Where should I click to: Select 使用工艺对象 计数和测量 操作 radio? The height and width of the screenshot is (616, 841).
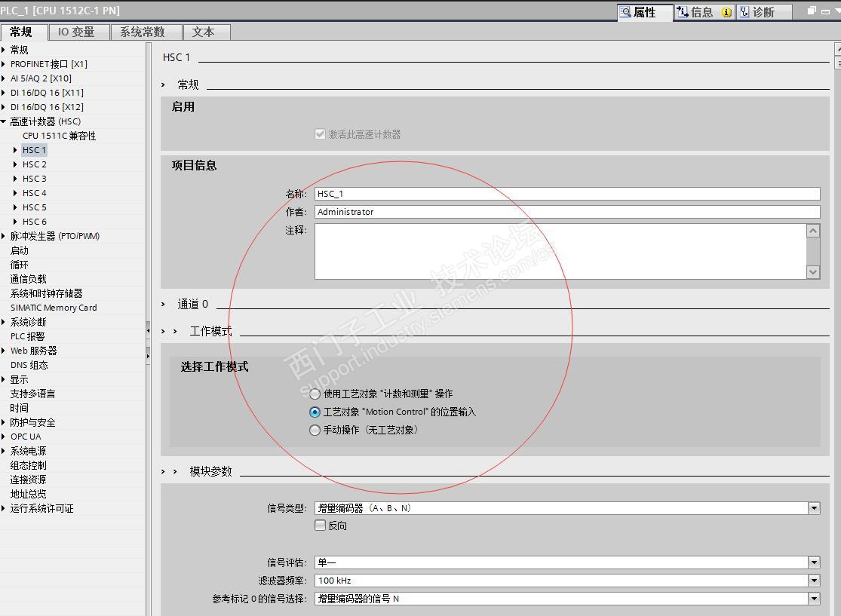tap(315, 394)
